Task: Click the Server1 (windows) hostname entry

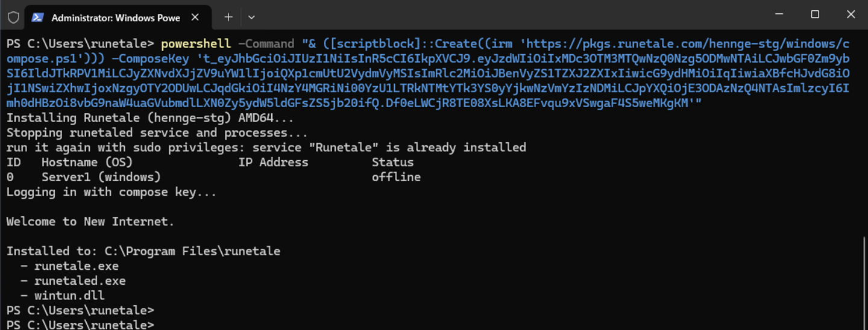Action: (101, 177)
